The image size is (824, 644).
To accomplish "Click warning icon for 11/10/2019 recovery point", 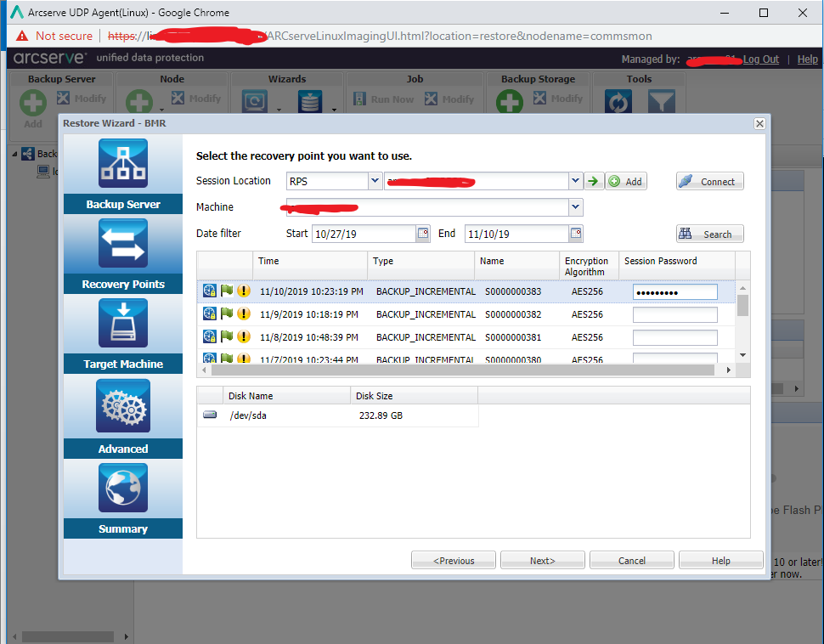I will point(244,291).
